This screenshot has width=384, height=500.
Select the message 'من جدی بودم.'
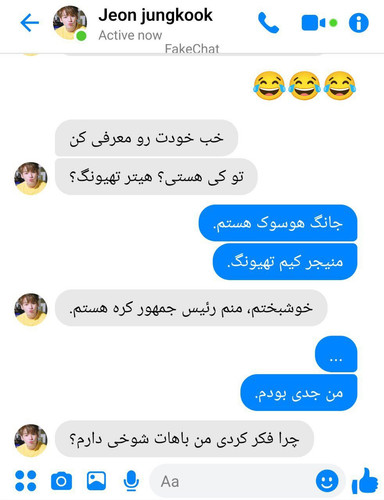click(299, 393)
